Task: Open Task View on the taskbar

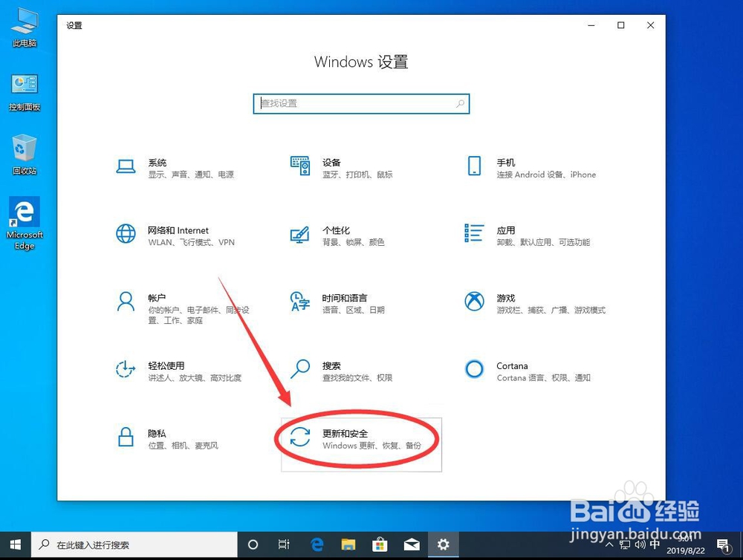Action: pyautogui.click(x=284, y=545)
